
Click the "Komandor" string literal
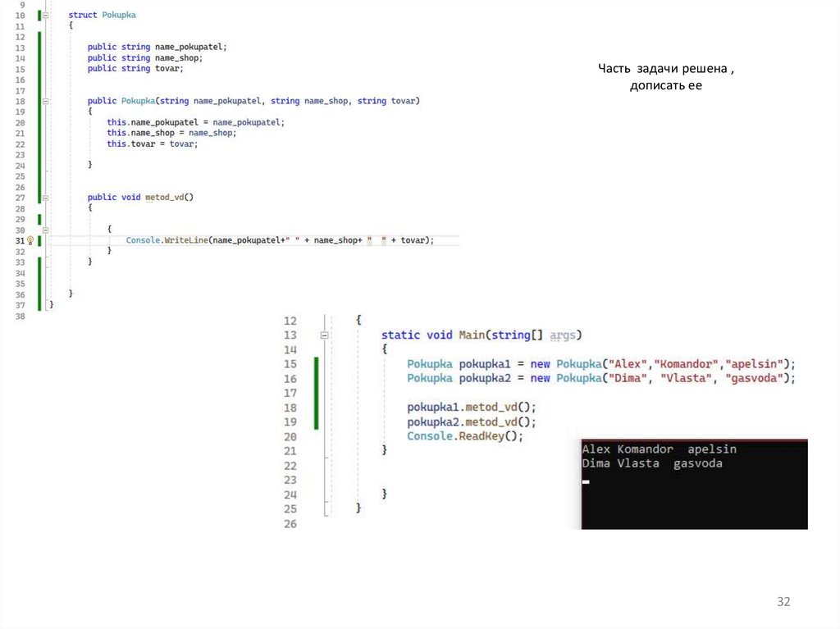pyautogui.click(x=687, y=364)
